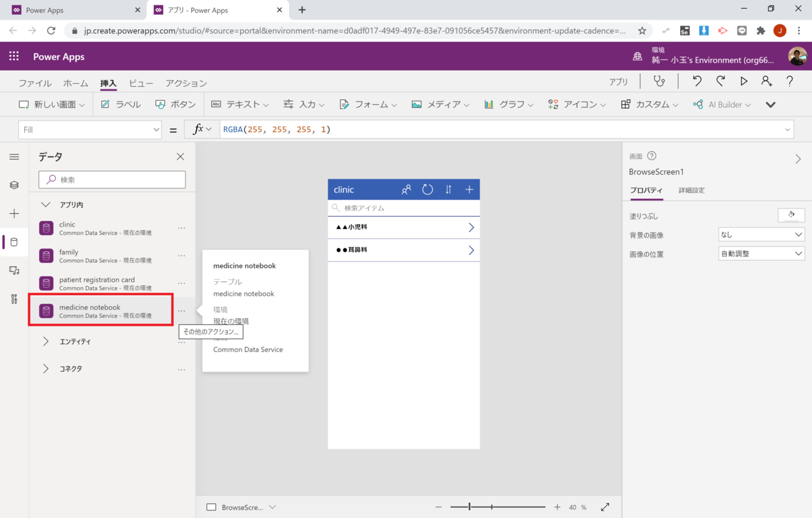Expand the right properties pane chevron
The width and height of the screenshot is (812, 518).
click(x=798, y=159)
